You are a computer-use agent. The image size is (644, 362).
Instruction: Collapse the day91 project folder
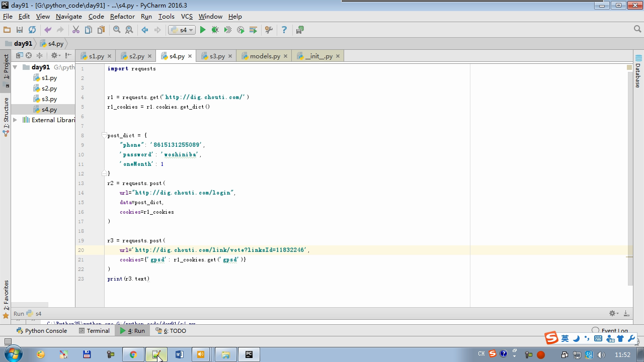[15, 67]
